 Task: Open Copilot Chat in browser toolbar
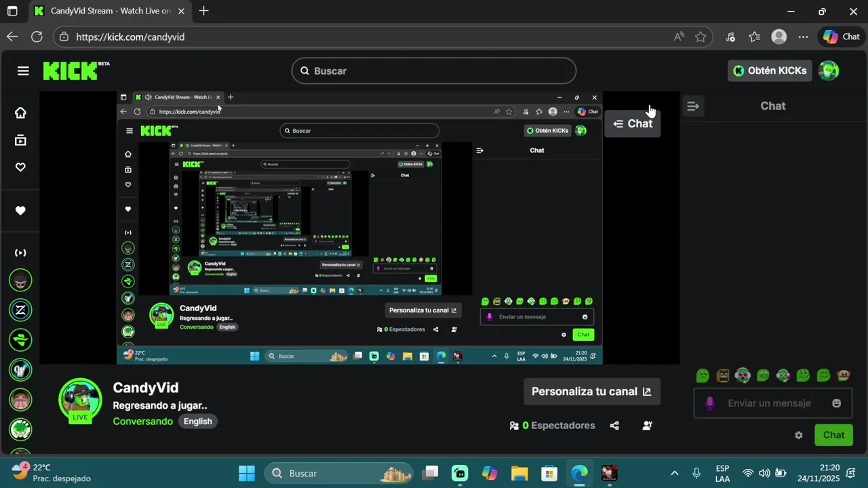pyautogui.click(x=842, y=37)
